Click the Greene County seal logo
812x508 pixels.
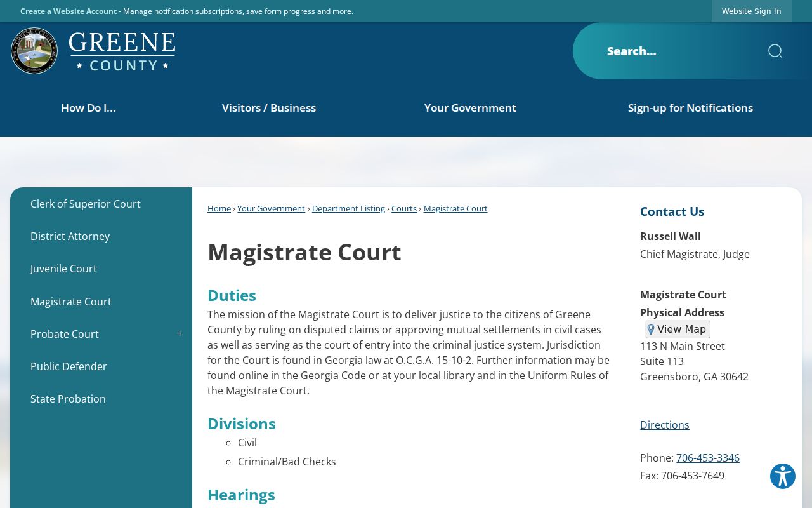pyautogui.click(x=34, y=51)
